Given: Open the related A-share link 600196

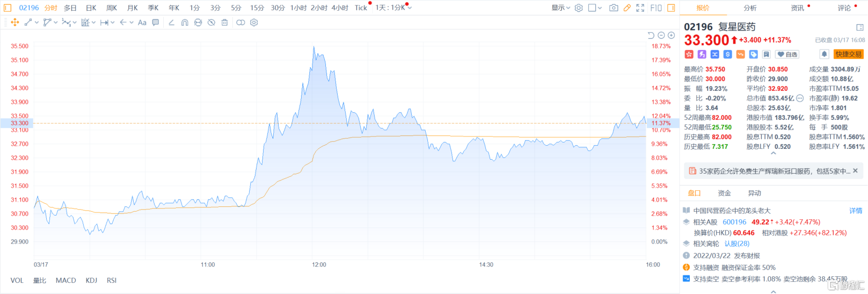Looking at the screenshot, I should coord(734,222).
